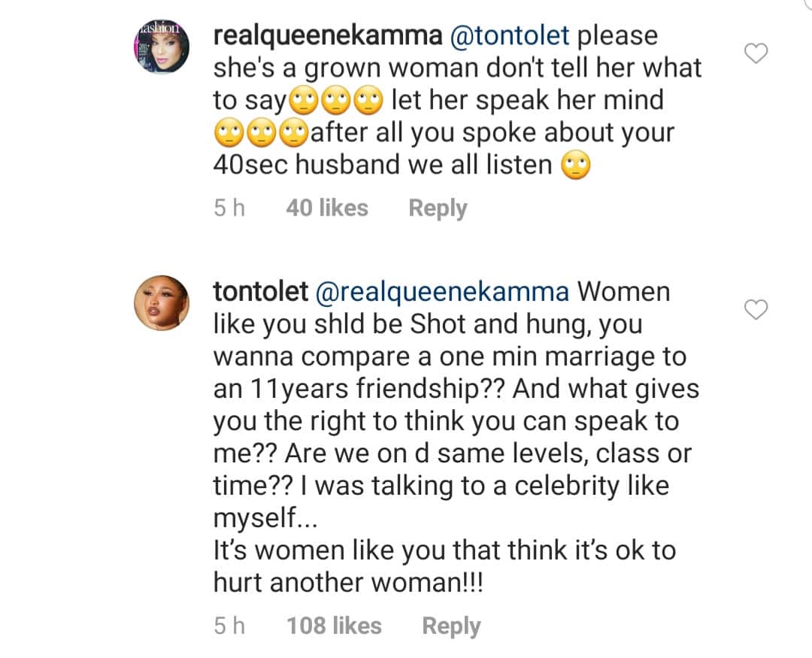
Task: Open realqueenekamma's profile picture
Action: coord(162,48)
